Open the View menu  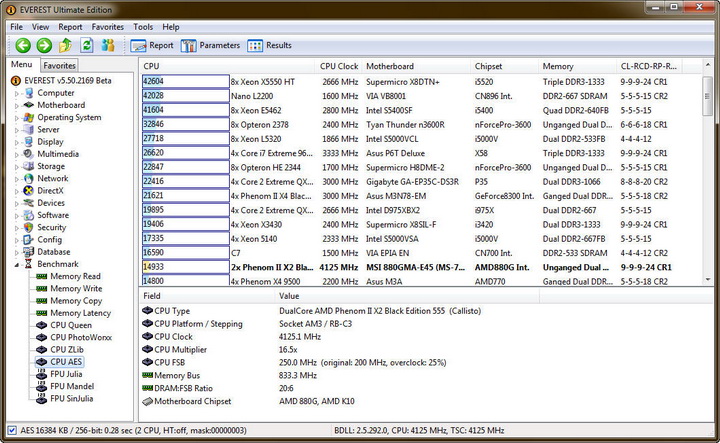coord(40,27)
